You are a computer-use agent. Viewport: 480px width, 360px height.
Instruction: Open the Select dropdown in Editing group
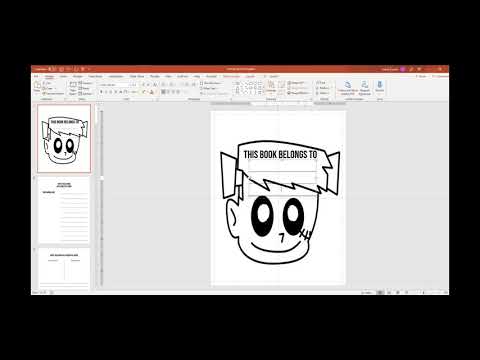(322, 93)
